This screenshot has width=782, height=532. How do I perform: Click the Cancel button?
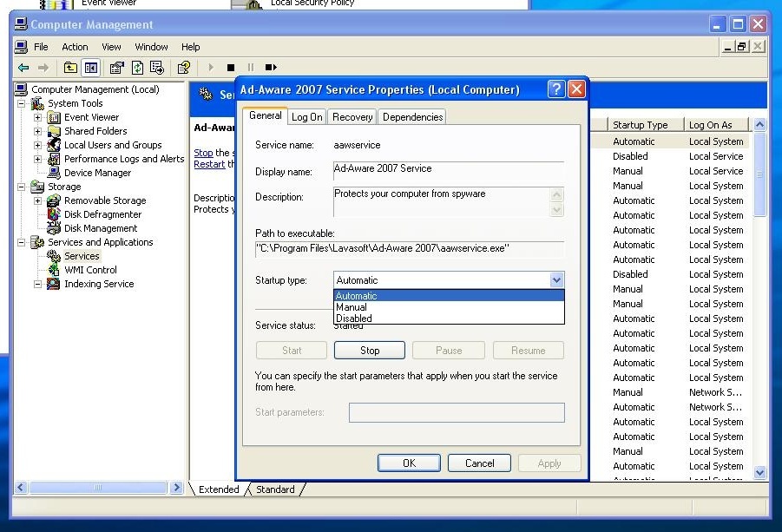tap(479, 463)
